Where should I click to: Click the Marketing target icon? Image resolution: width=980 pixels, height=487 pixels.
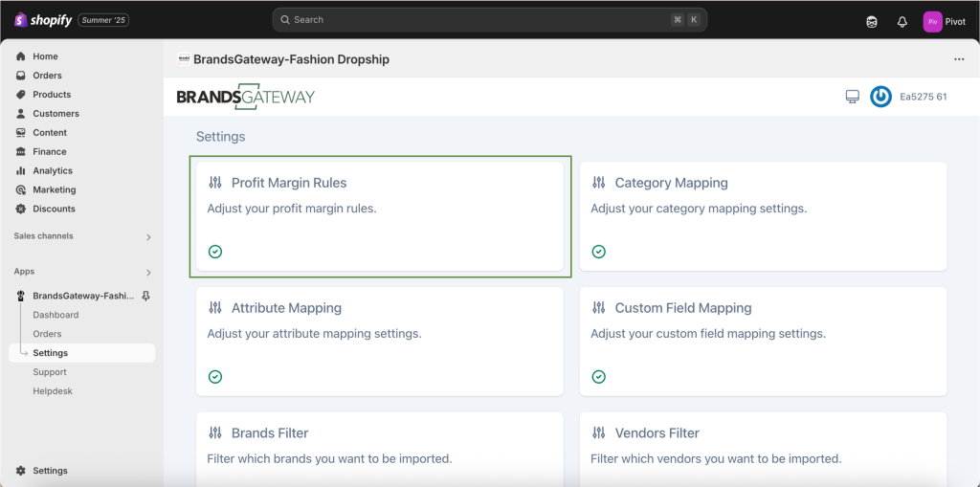21,189
